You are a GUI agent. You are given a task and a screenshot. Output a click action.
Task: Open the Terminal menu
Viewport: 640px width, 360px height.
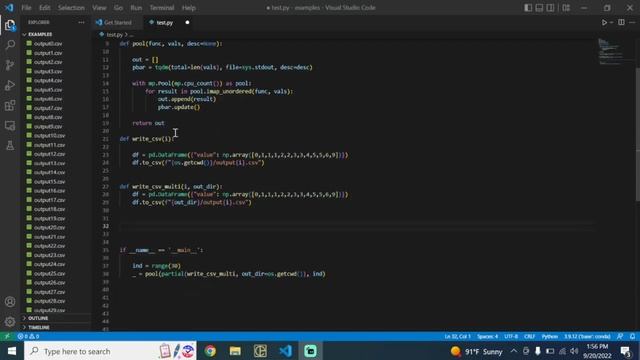[162, 8]
